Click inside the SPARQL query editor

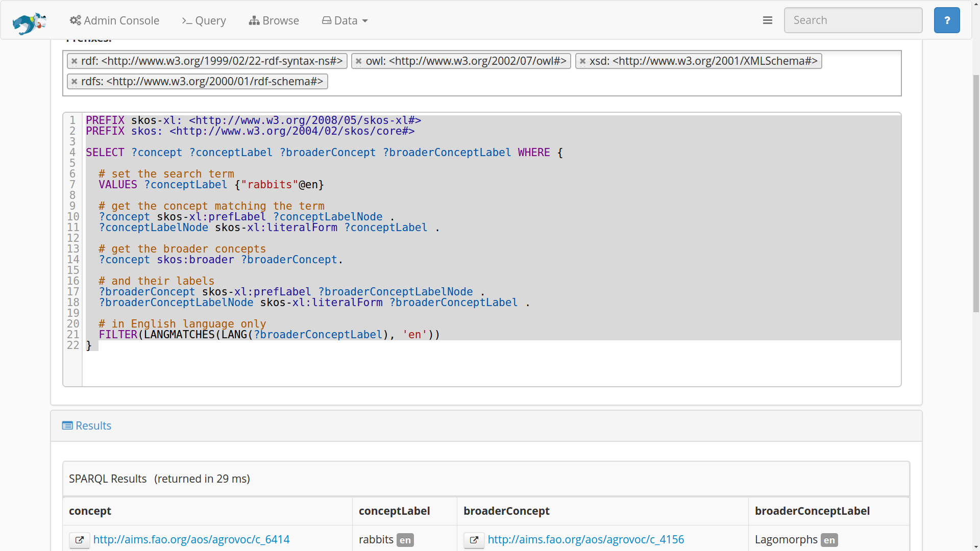click(x=490, y=362)
